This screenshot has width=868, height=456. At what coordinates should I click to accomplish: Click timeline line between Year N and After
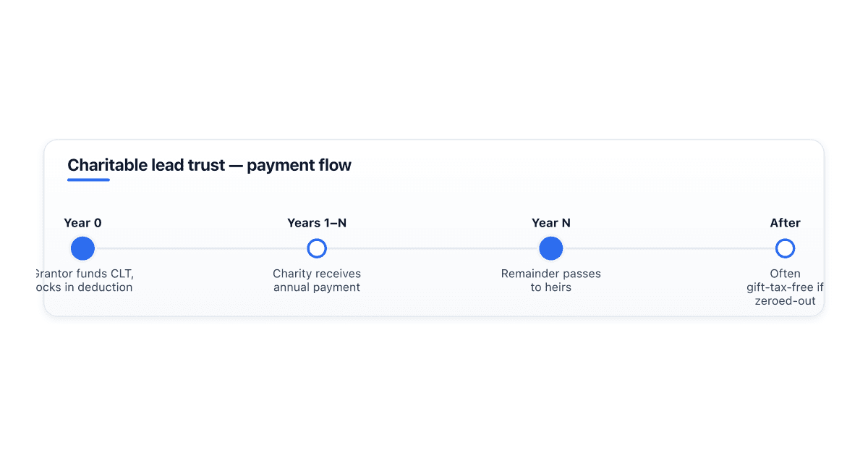tap(669, 248)
